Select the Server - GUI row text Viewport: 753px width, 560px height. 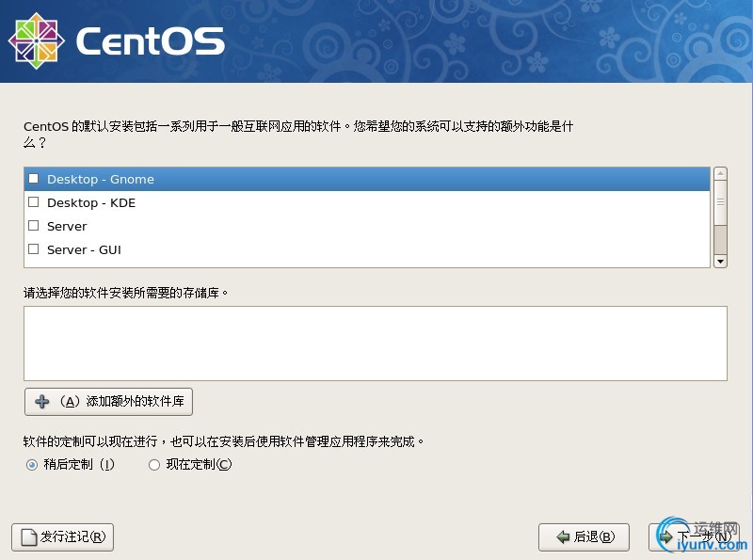pyautogui.click(x=84, y=249)
